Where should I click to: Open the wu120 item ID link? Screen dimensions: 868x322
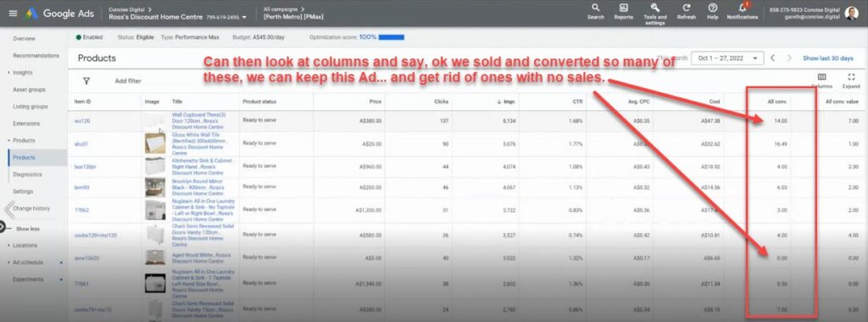(82, 120)
